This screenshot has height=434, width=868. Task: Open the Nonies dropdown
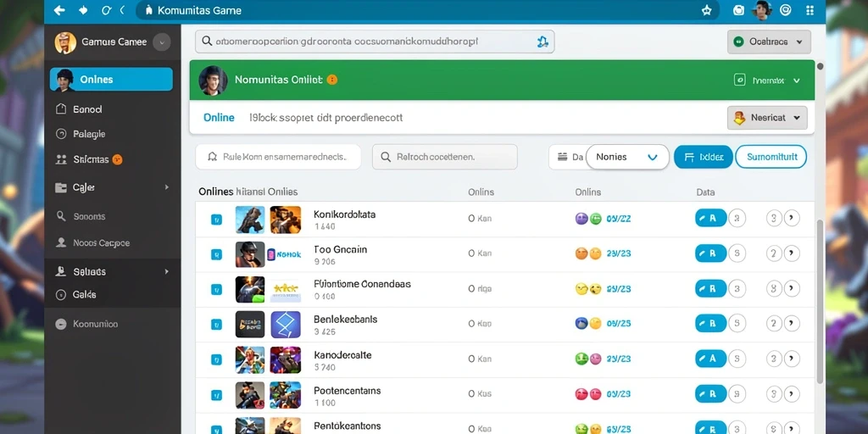(x=626, y=157)
